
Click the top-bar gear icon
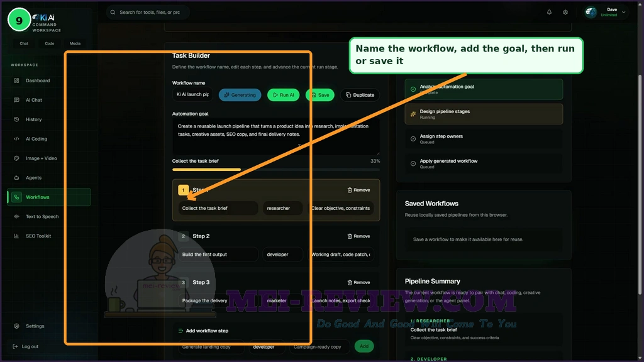(x=565, y=13)
